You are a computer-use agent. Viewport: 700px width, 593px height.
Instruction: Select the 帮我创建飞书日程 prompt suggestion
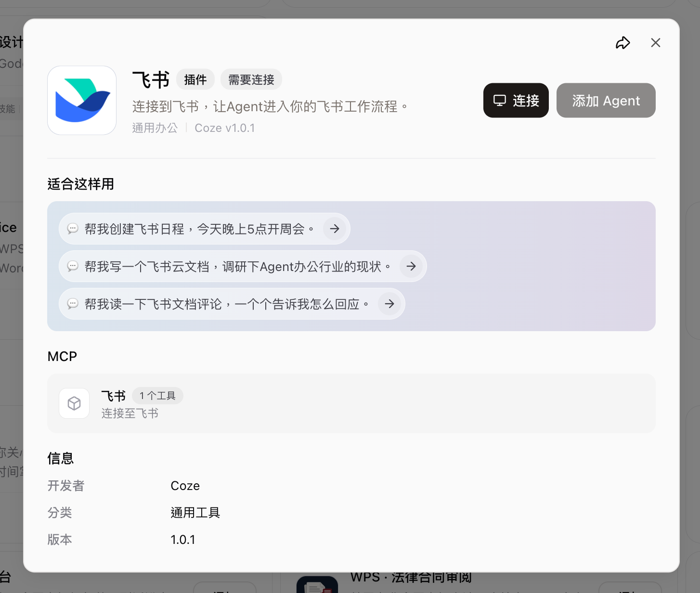pos(205,229)
